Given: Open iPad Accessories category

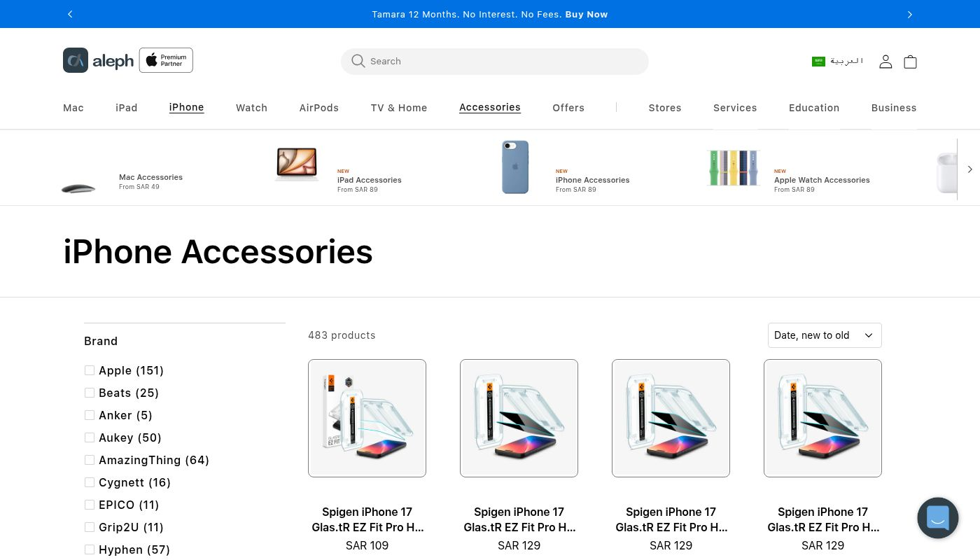Looking at the screenshot, I should (x=369, y=180).
